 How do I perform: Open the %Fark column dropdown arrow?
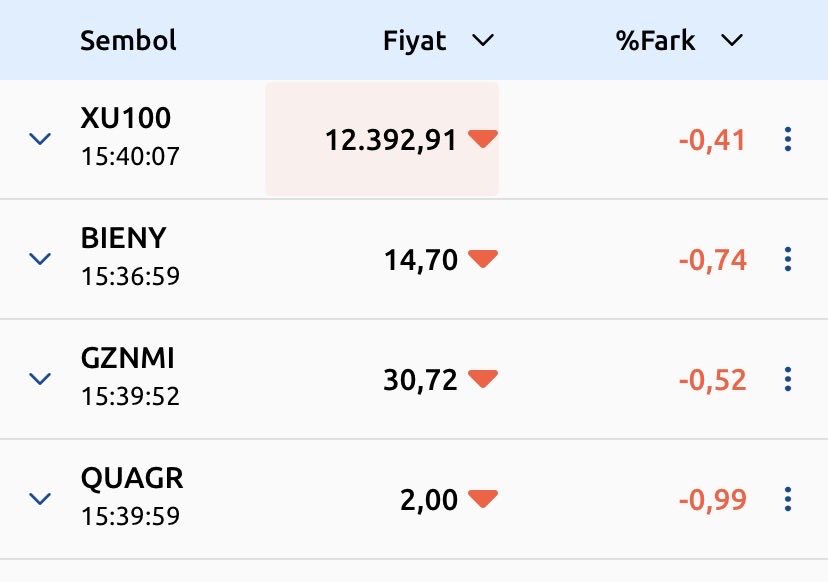(x=732, y=40)
